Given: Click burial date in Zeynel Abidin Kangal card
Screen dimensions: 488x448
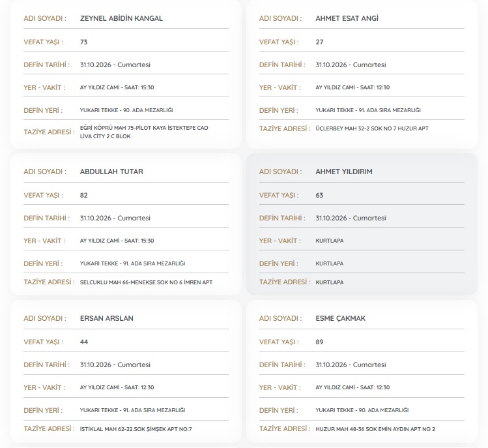Looking at the screenshot, I should tap(115, 65).
